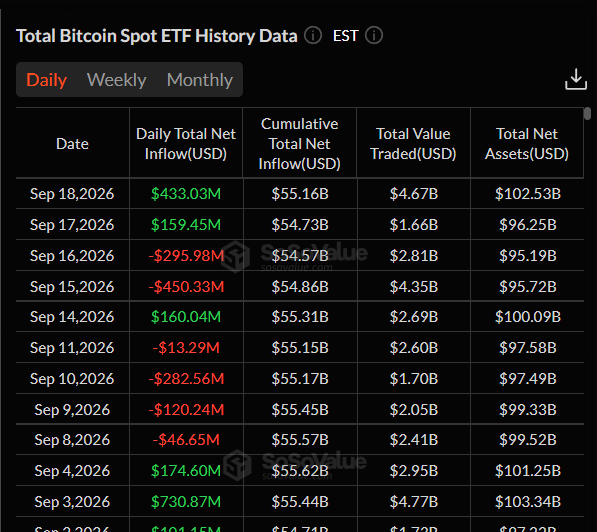Image resolution: width=597 pixels, height=532 pixels.
Task: Click the $95.19B net assets cell
Action: point(527,256)
